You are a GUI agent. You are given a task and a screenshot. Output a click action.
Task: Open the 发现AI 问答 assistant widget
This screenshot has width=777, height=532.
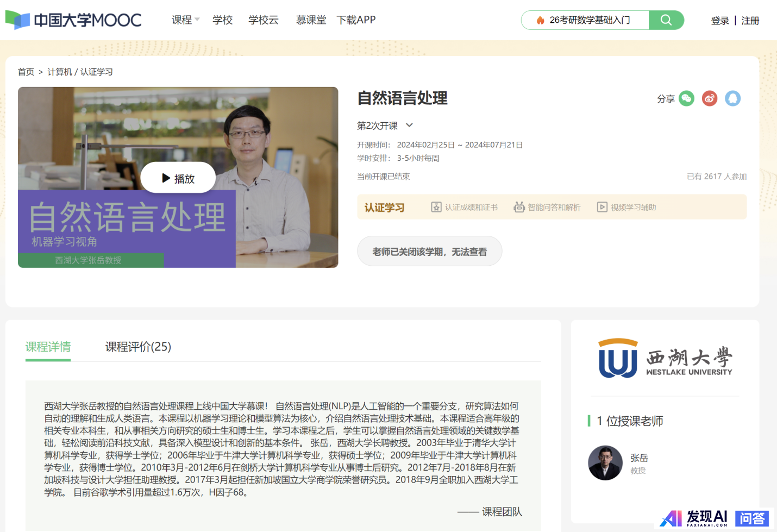(x=715, y=518)
